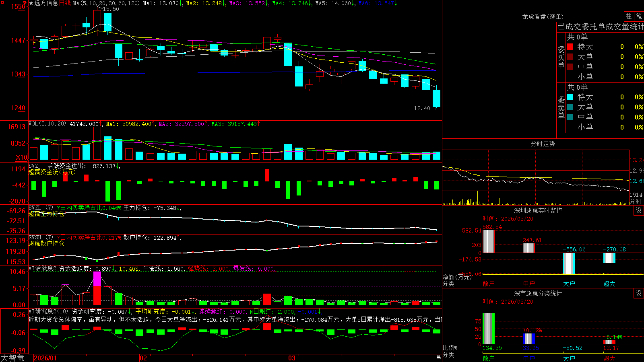Click the 582.54 散户 bar in 实时监控
The width and height of the screenshot is (644, 362).
coord(488,241)
